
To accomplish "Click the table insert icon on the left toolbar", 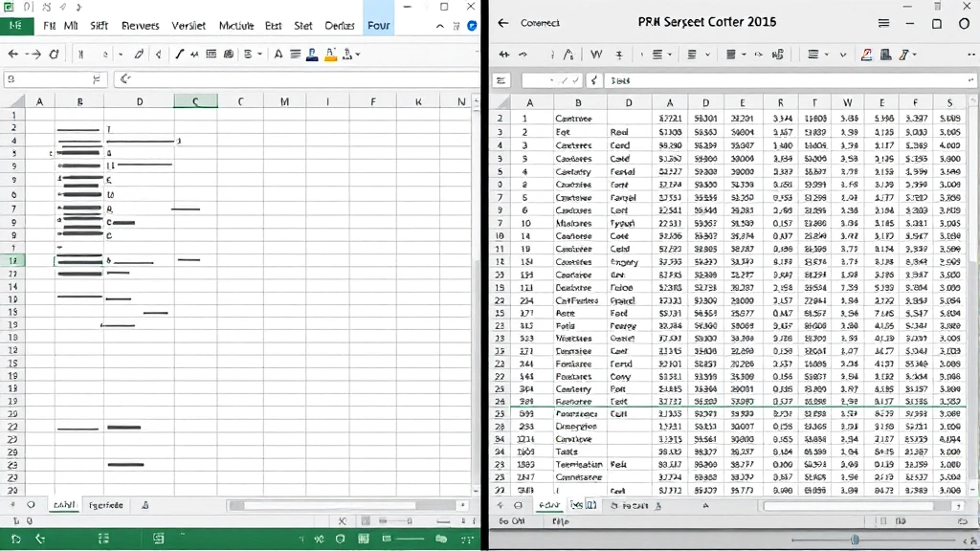I will pyautogui.click(x=212, y=55).
